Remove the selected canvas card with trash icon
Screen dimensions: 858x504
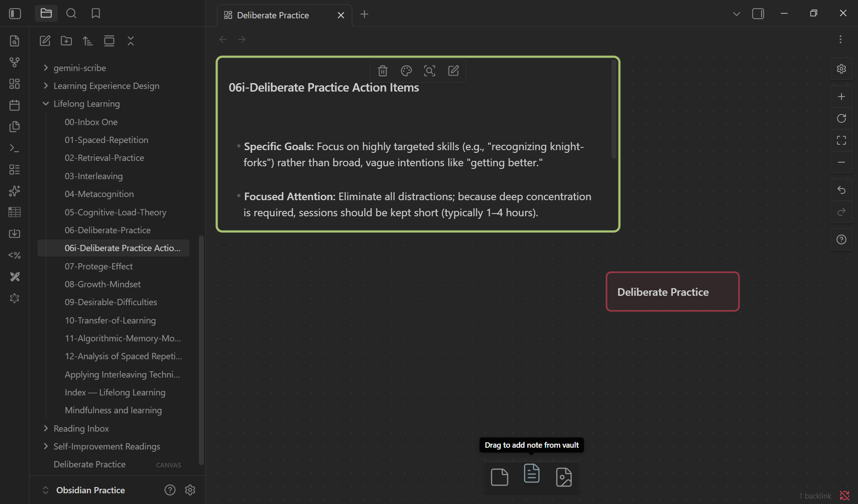click(383, 71)
